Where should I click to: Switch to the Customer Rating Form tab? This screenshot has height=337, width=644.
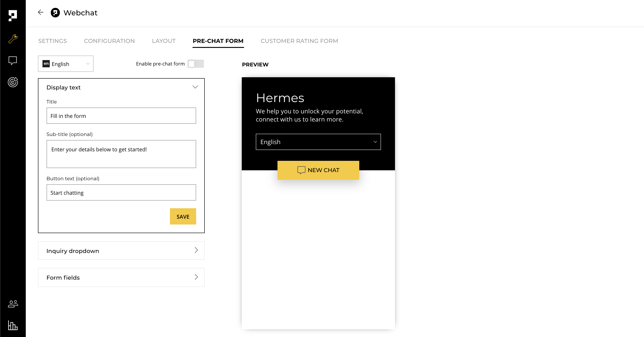299,41
